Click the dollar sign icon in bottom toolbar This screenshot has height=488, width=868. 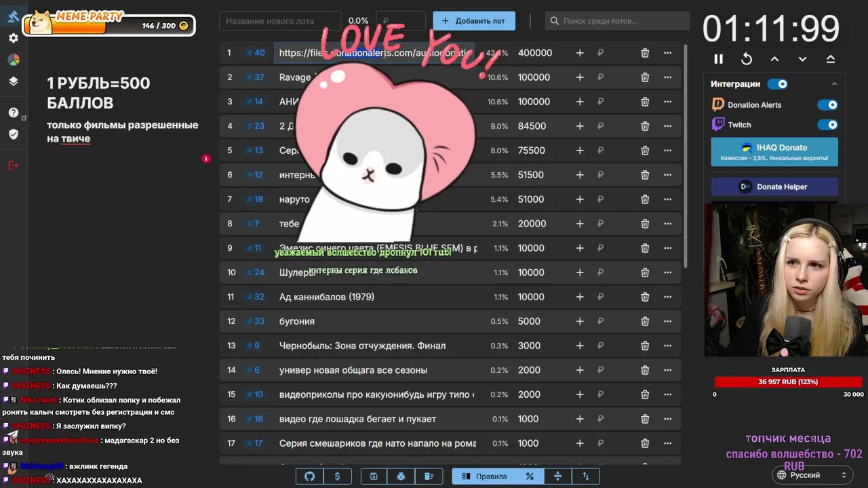(x=338, y=476)
